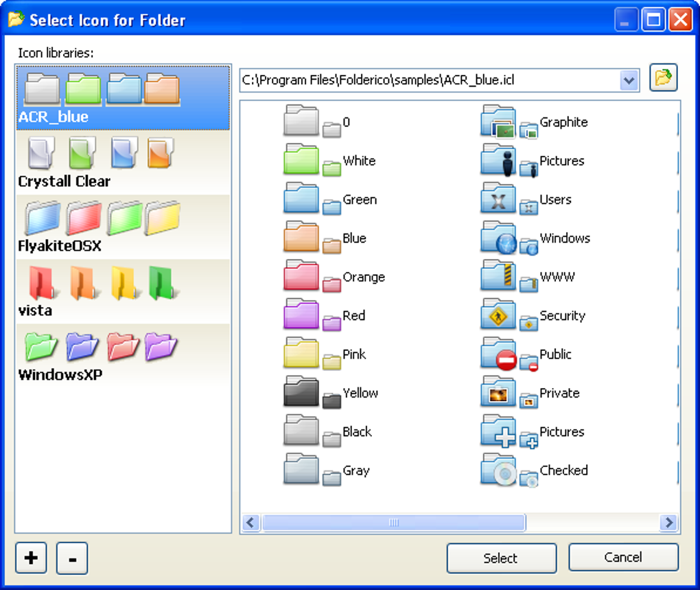Select the folder icon labeled Checked
This screenshot has height=590, width=700.
534,470
